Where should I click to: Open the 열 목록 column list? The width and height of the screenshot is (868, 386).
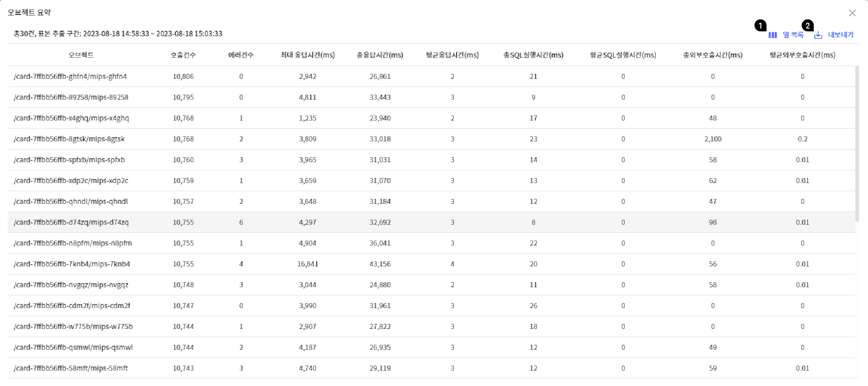pyautogui.click(x=793, y=35)
